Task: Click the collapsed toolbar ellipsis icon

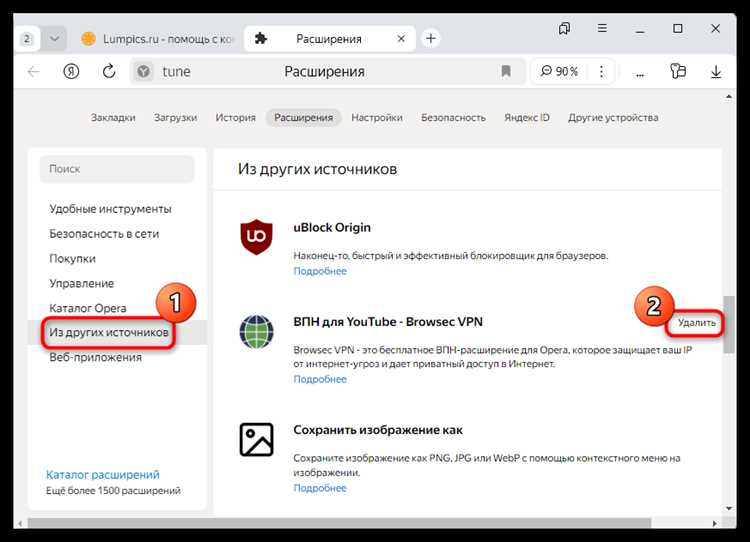Action: tap(640, 75)
